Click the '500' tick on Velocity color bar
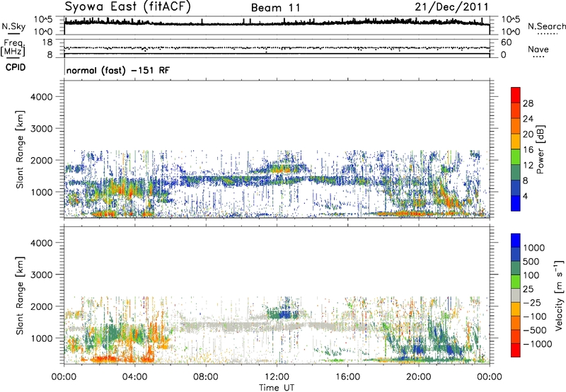Viewport: 566px width, 392px height. [531, 262]
